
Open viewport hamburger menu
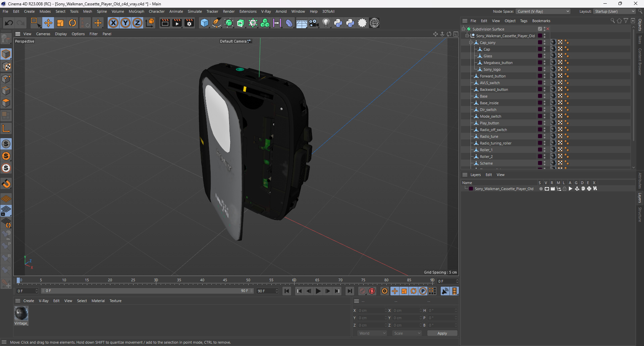[x=18, y=34]
